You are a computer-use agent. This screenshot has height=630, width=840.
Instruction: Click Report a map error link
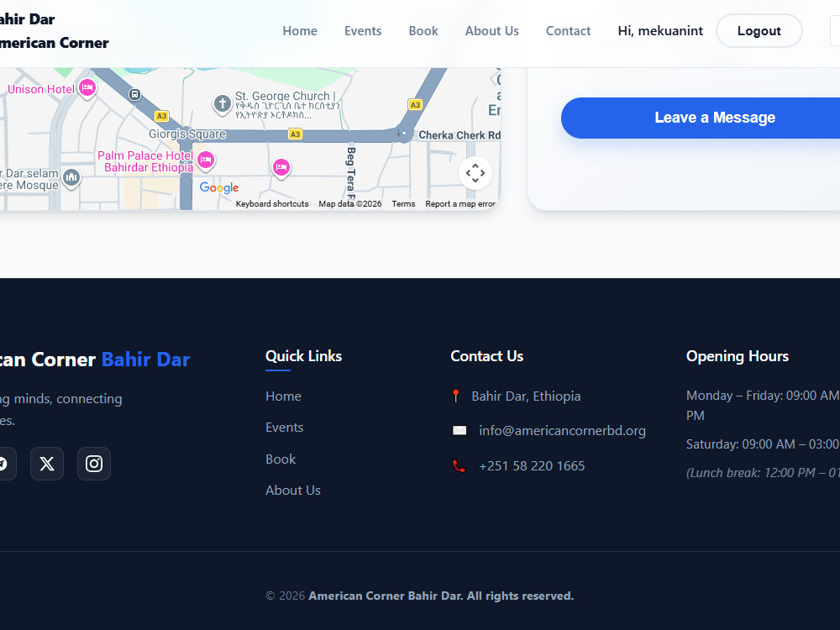point(460,203)
